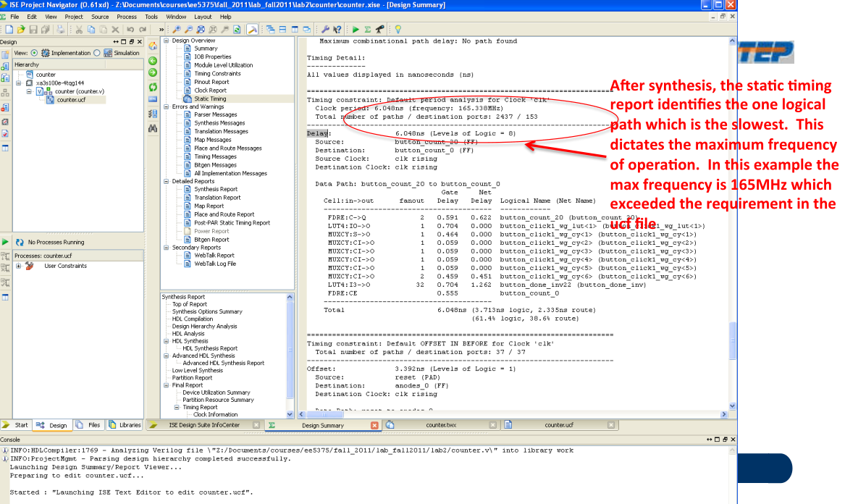
Task: Click the toolbar overflow chevron
Action: pos(161,29)
